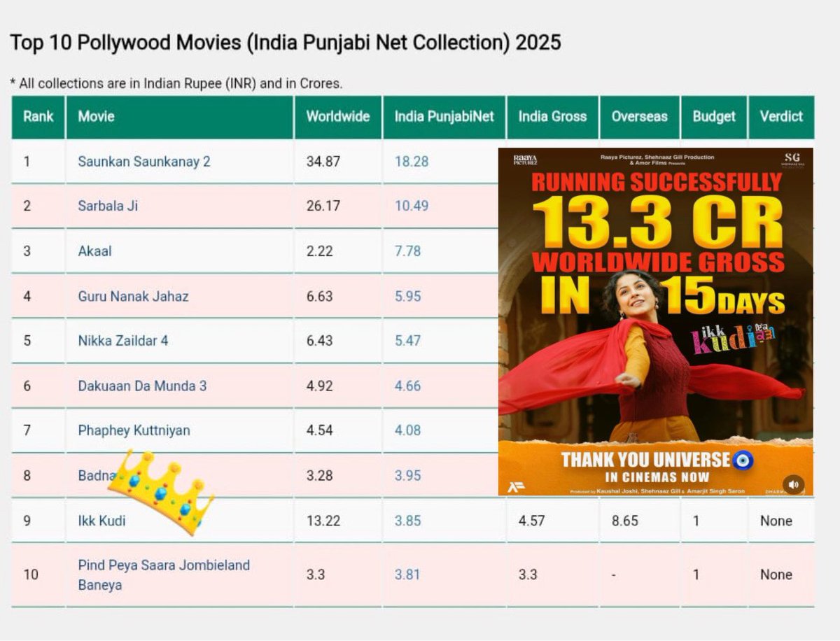
Task: Click India PunjabiNet value 7.78
Action: pos(408,251)
